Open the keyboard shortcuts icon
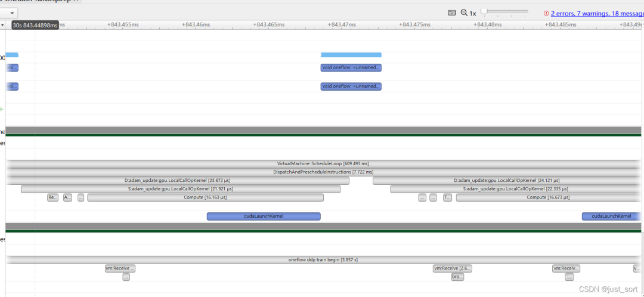The image size is (644, 297). [452, 13]
